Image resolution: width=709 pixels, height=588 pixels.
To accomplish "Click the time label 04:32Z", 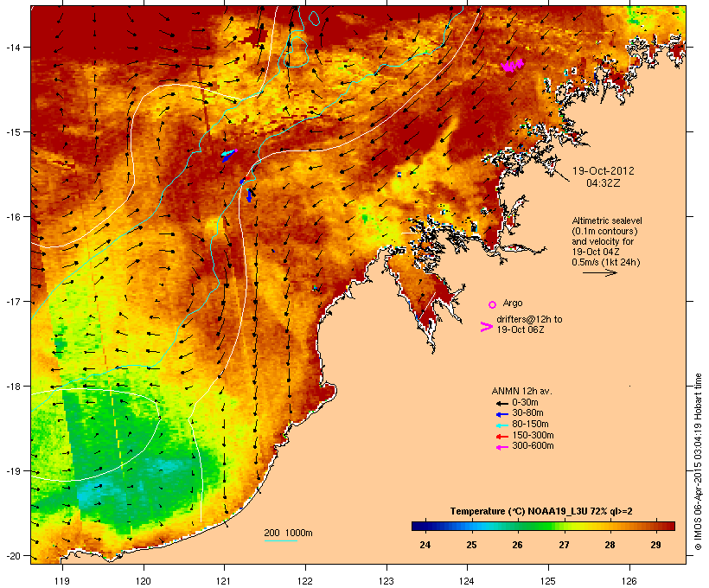I will [x=604, y=183].
